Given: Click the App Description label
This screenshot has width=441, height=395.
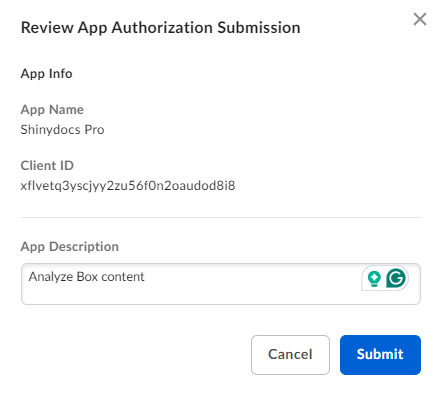Looking at the screenshot, I should 70,247.
